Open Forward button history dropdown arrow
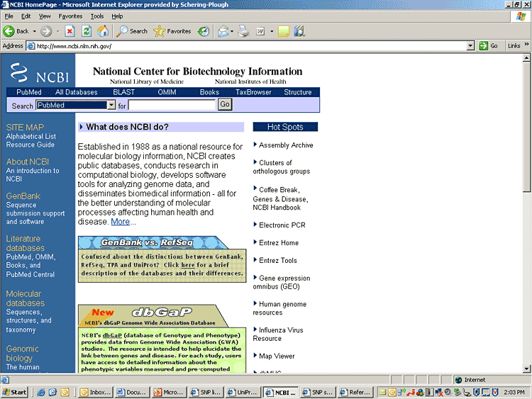Screen dimensions: 532x399 58,31
